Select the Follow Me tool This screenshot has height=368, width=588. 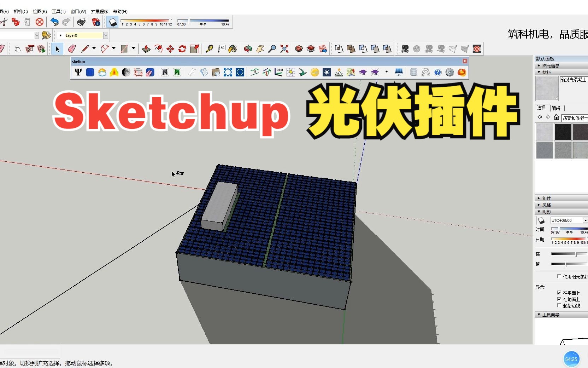point(158,49)
